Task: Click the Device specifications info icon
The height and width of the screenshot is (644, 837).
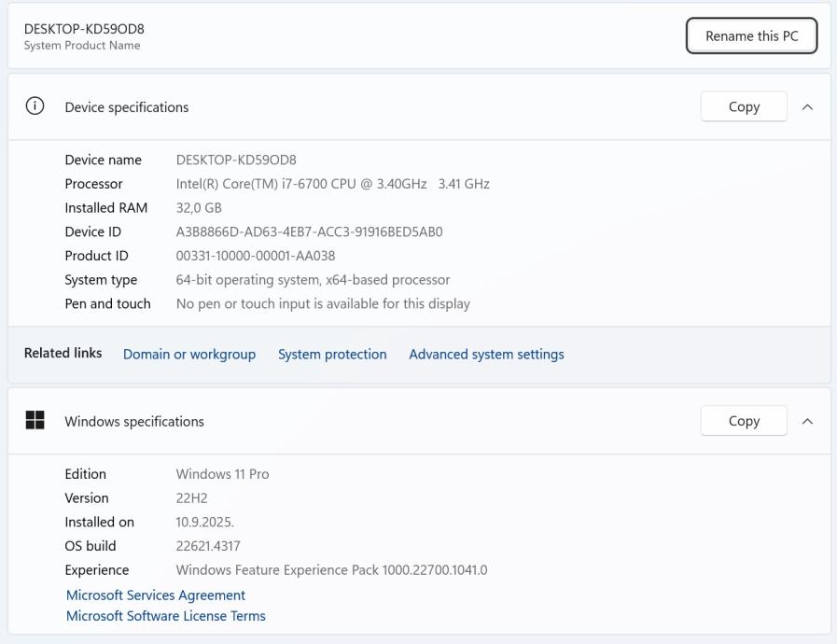Action: point(35,106)
